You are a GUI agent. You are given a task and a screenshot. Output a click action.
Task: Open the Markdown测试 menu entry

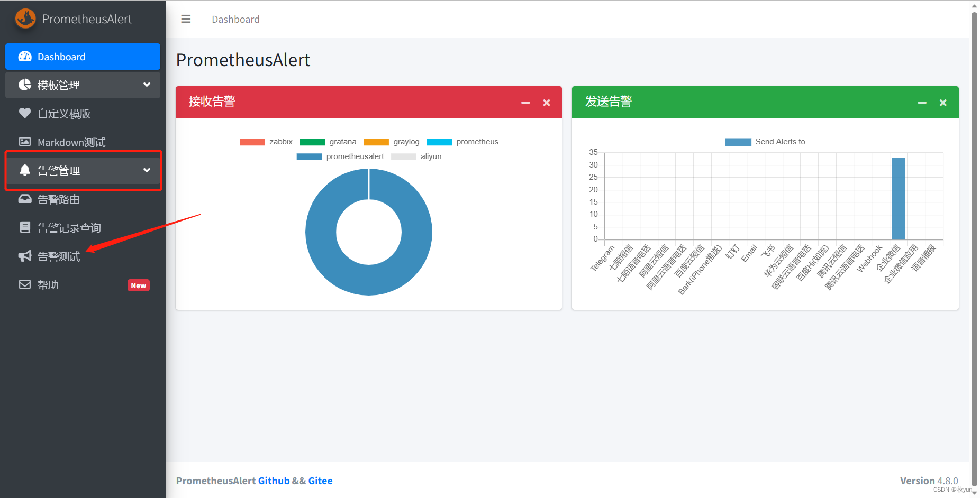pos(83,142)
